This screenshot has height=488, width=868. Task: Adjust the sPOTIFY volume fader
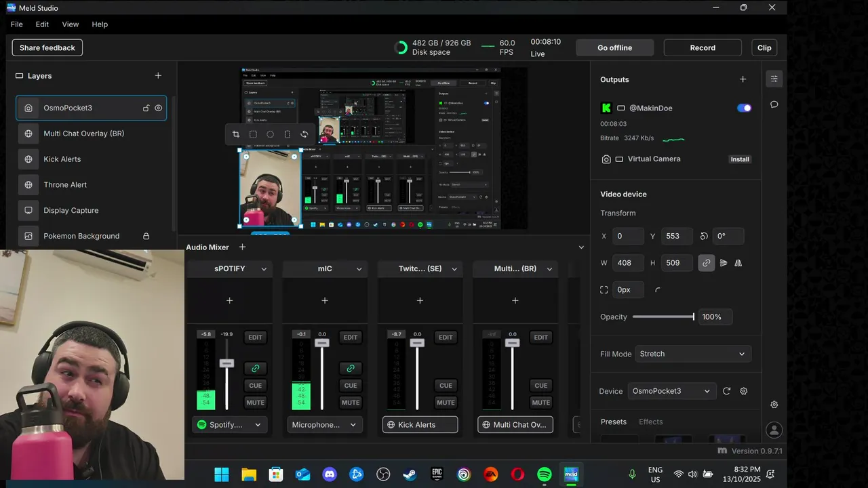coord(226,363)
